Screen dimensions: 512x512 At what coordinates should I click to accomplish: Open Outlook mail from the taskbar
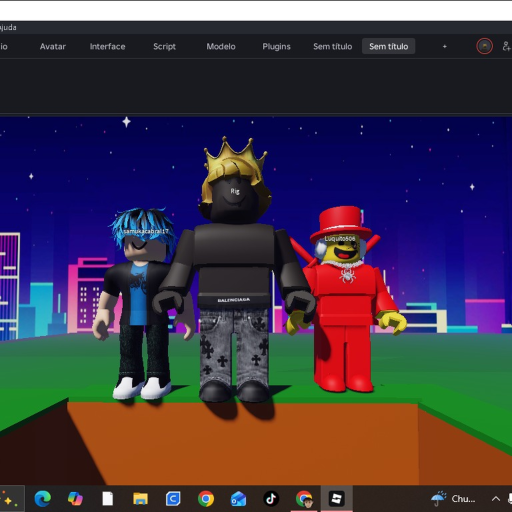coord(238,499)
